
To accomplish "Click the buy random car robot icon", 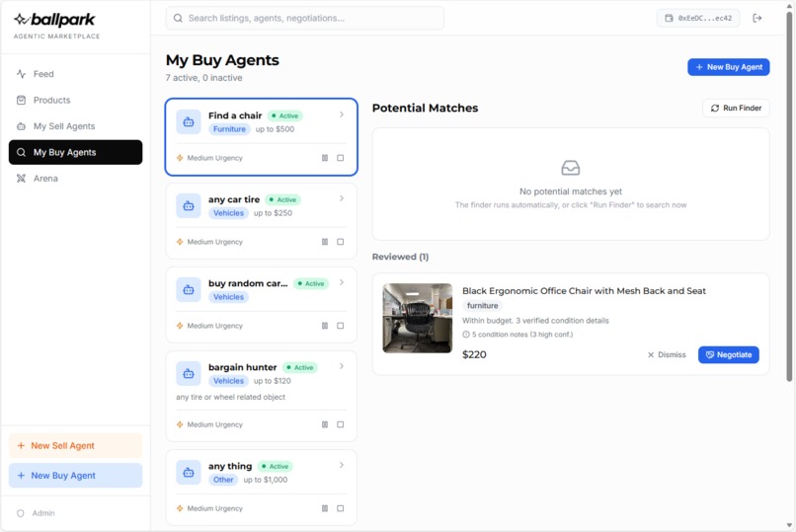I will point(189,290).
